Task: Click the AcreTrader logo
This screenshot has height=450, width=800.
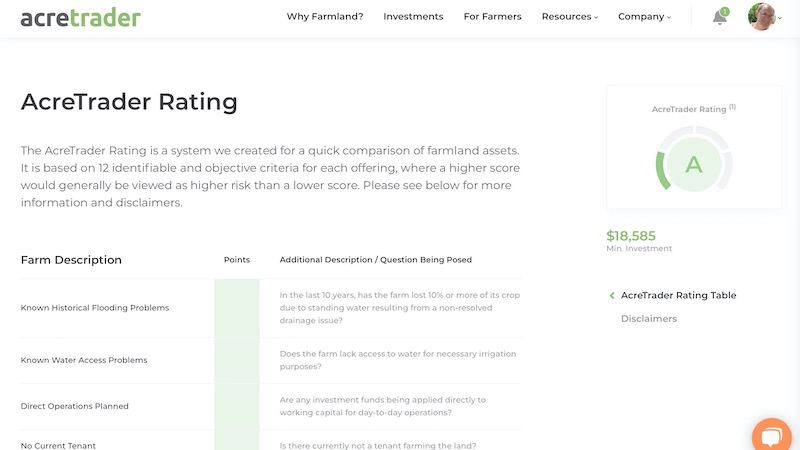Action: tap(81, 17)
